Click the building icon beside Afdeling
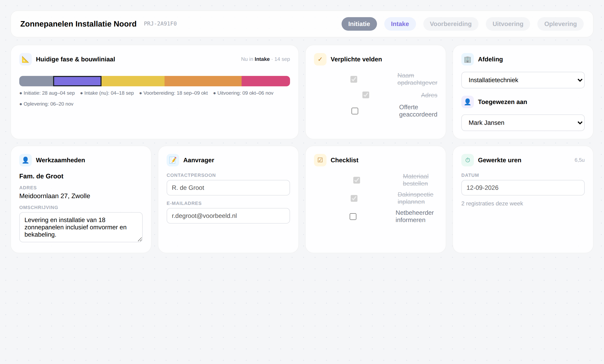The height and width of the screenshot is (364, 604). (468, 59)
